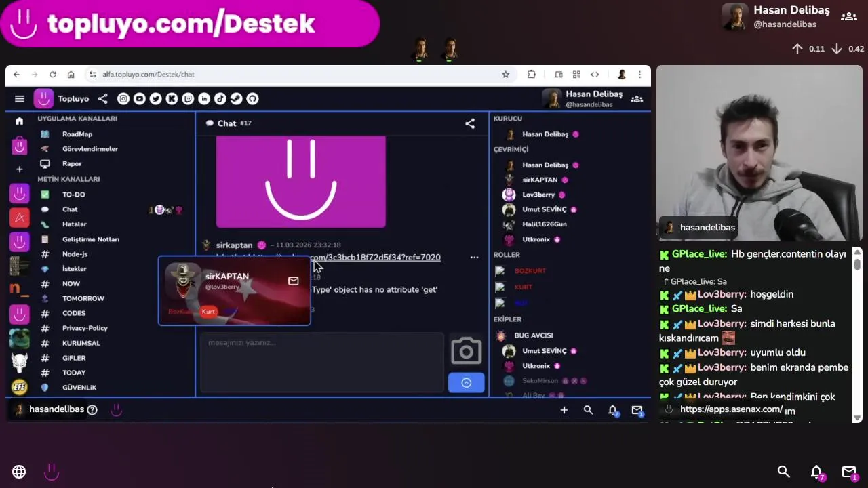Screen dimensions: 868x488
Task: Click the share icon beside Topluyo title
Action: [102, 99]
